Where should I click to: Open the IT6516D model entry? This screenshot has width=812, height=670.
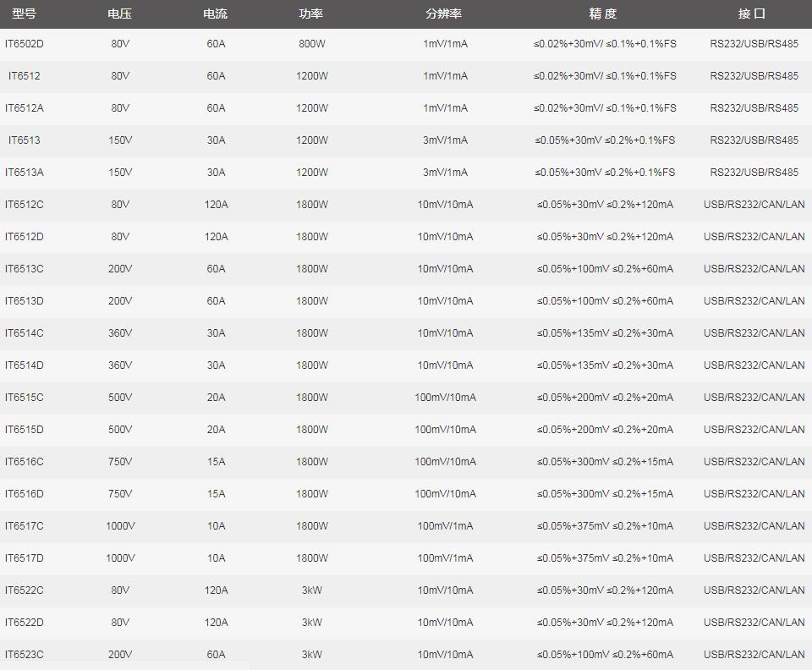(25, 494)
